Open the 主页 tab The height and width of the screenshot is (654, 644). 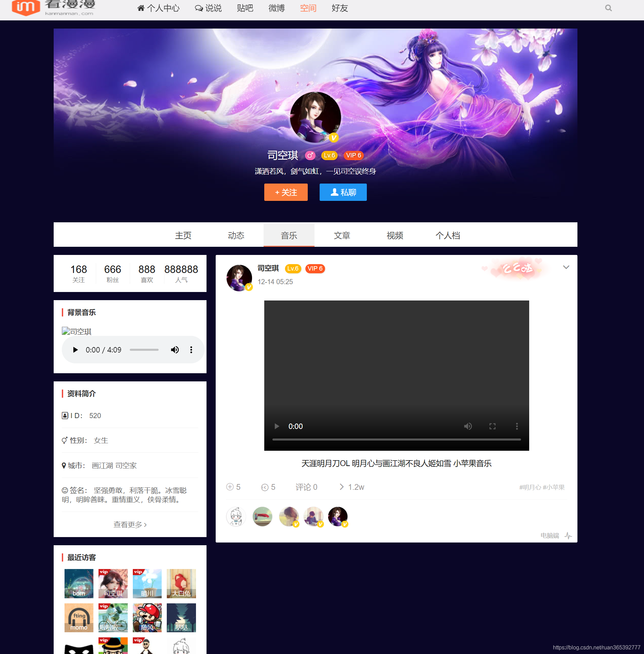click(183, 235)
